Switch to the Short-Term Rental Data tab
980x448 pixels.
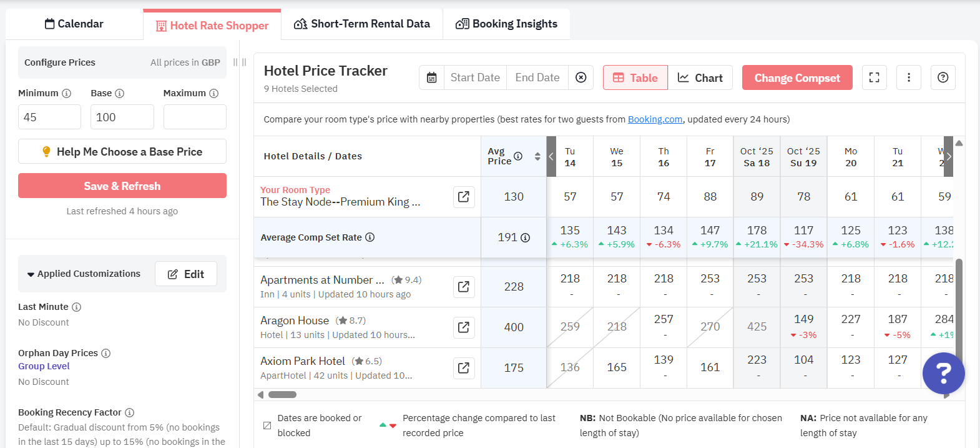tap(362, 24)
